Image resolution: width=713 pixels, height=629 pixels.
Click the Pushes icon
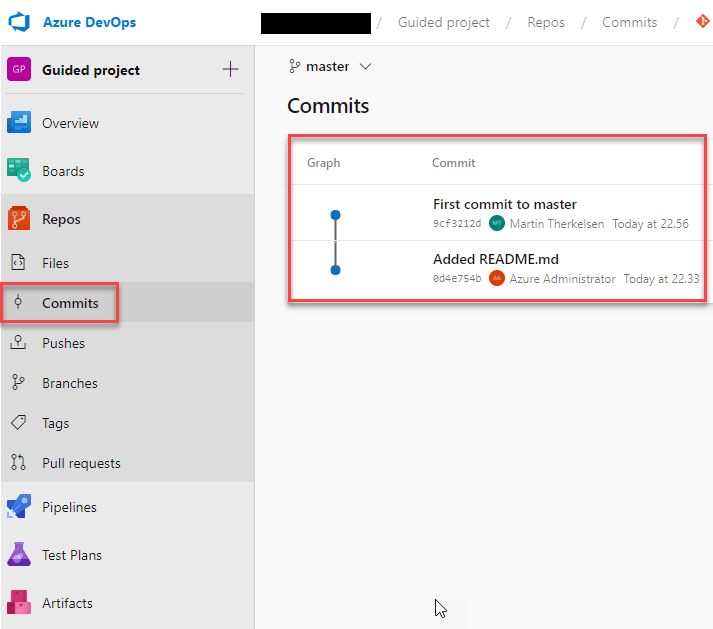pos(18,342)
